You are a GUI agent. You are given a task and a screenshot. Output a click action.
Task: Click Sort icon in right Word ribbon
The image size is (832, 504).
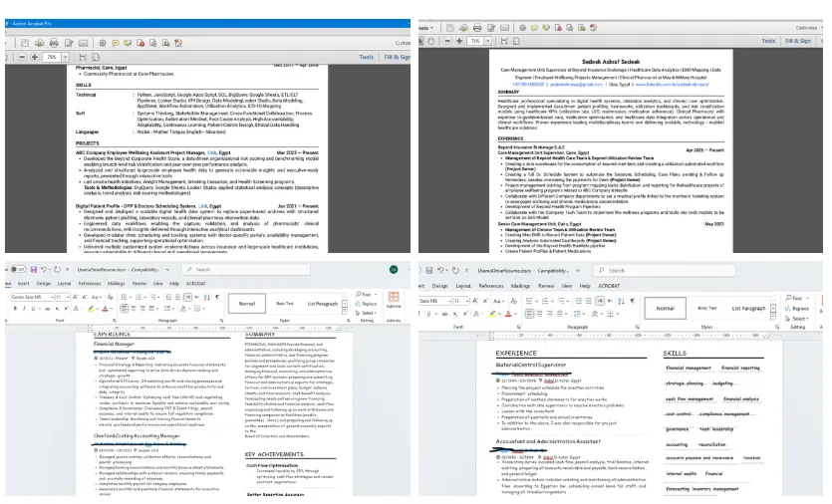tap(621, 301)
